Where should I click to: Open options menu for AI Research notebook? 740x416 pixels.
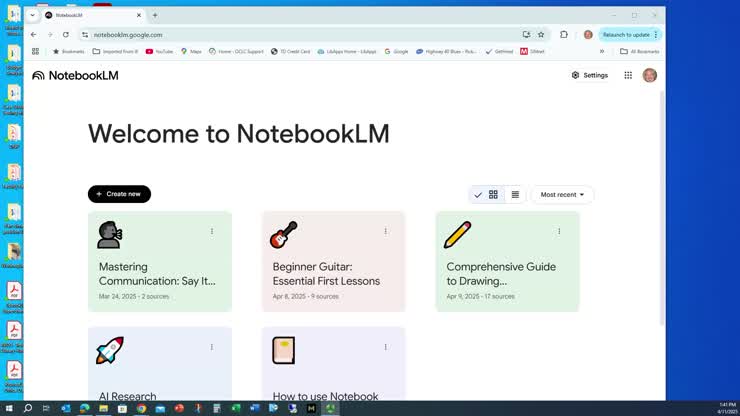(212, 347)
